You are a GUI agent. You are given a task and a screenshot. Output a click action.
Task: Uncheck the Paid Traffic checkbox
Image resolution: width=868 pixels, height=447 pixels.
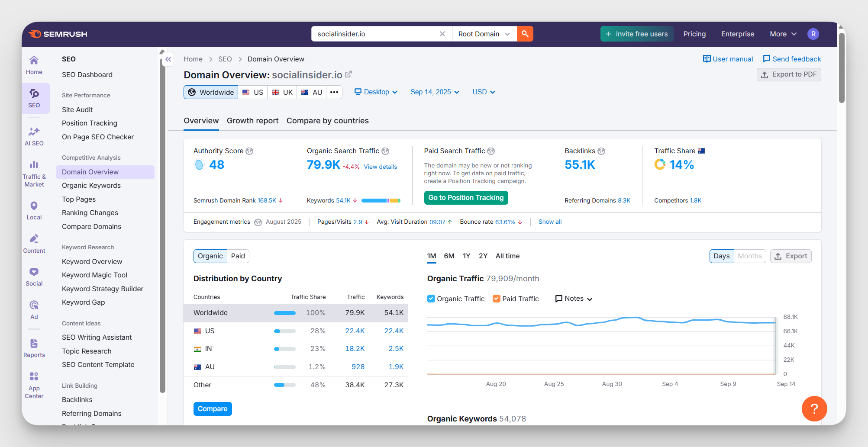[x=497, y=299]
